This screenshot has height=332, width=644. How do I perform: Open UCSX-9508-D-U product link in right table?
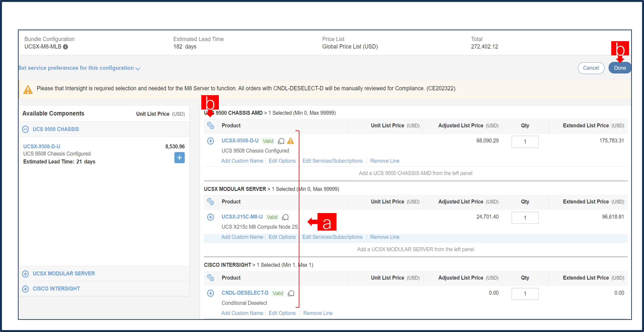[x=240, y=141]
